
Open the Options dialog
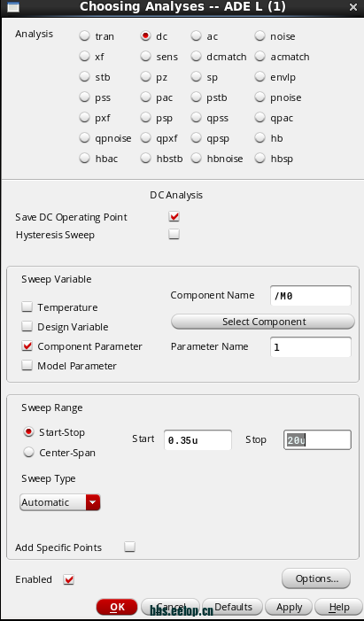[316, 578]
